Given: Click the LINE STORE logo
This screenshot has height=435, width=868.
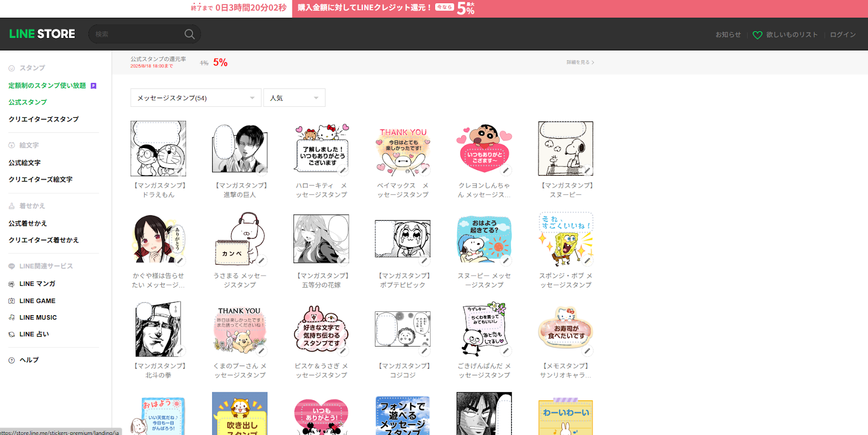Looking at the screenshot, I should (42, 34).
